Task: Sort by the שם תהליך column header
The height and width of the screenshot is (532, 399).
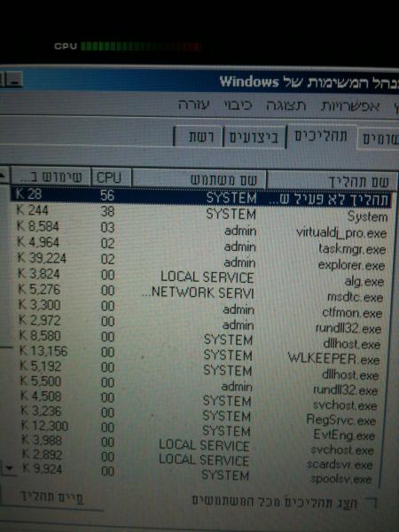Action: (x=332, y=181)
